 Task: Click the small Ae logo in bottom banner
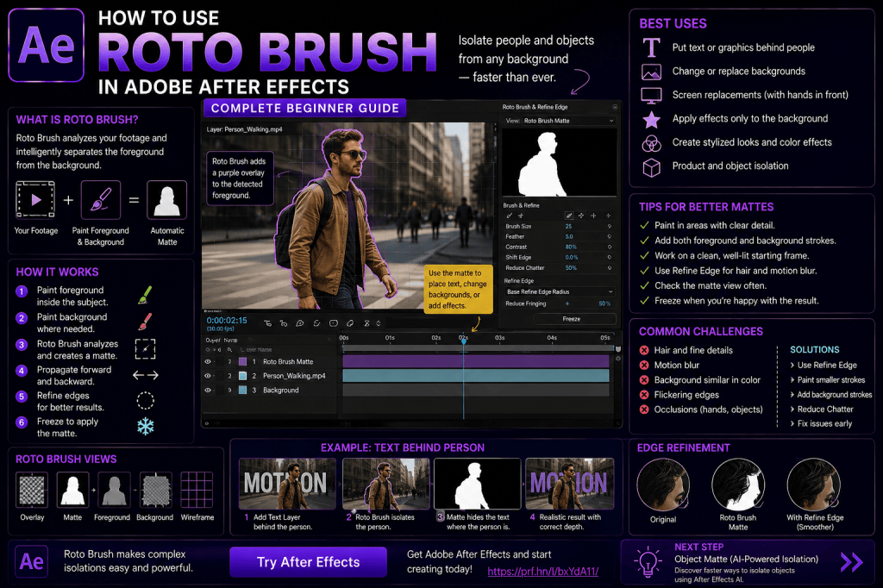[x=32, y=561]
